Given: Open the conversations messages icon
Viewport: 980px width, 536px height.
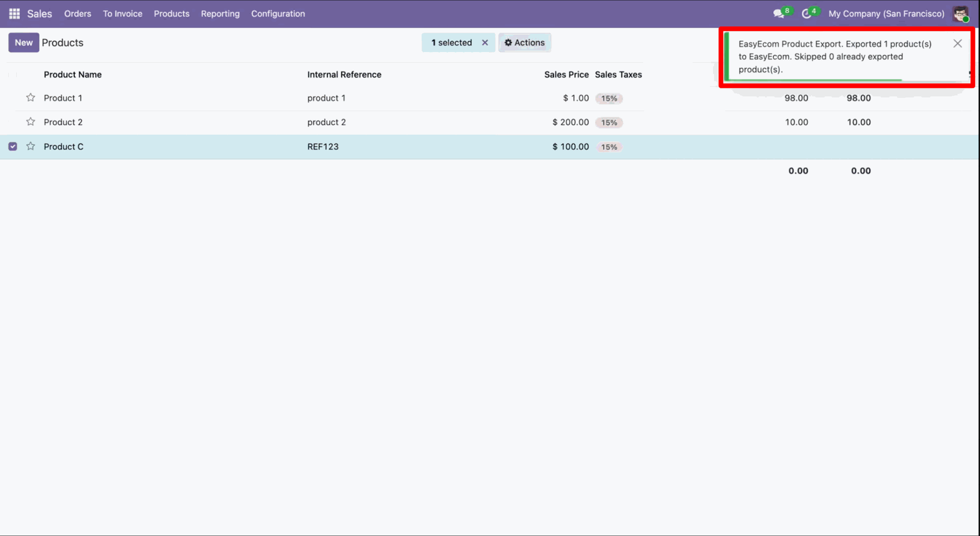Looking at the screenshot, I should point(779,14).
